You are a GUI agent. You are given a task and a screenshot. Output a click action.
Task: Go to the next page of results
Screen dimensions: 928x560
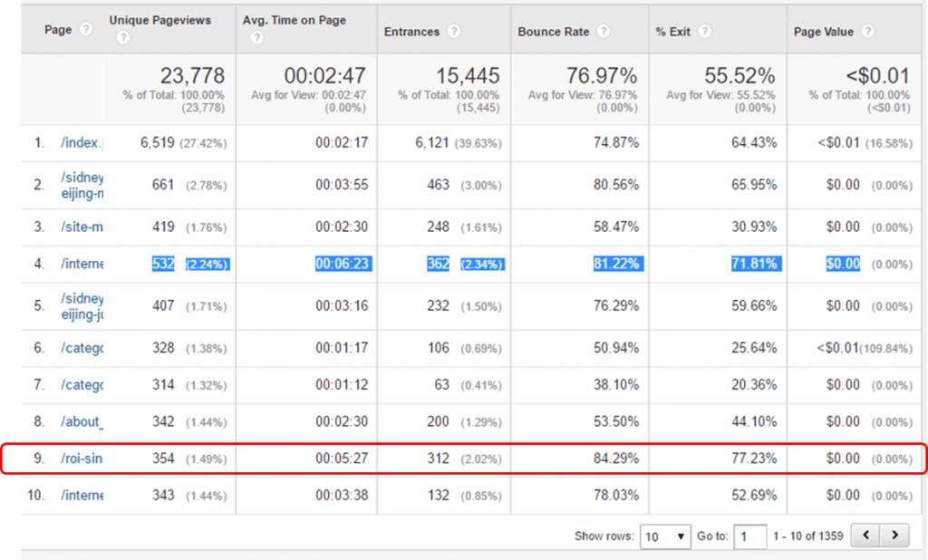(895, 536)
